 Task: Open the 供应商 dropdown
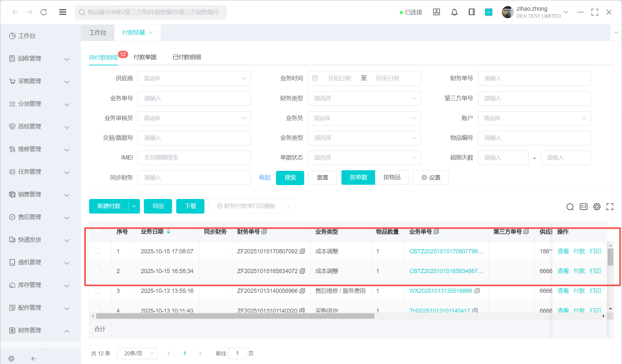tap(194, 79)
